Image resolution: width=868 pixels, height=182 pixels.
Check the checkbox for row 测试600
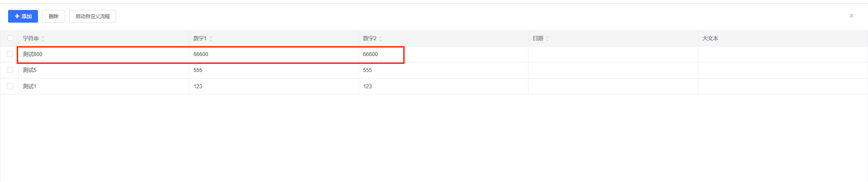click(x=9, y=54)
